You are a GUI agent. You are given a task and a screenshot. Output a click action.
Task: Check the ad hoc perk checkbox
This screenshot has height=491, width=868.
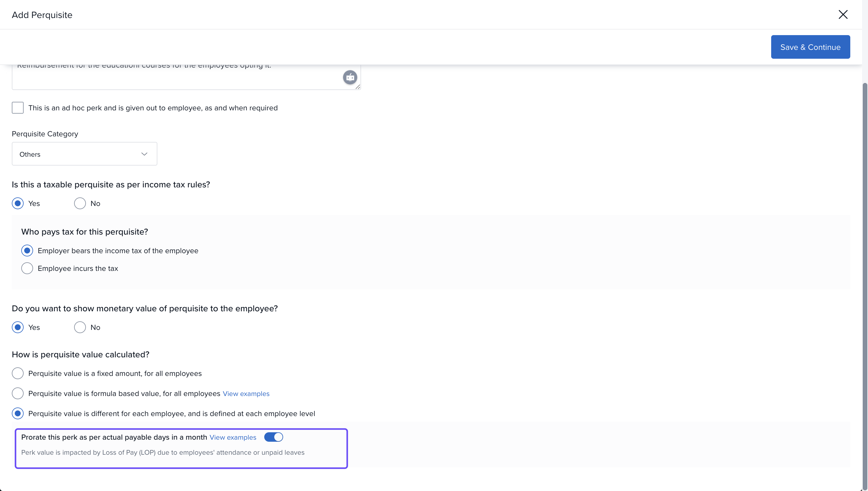point(17,108)
